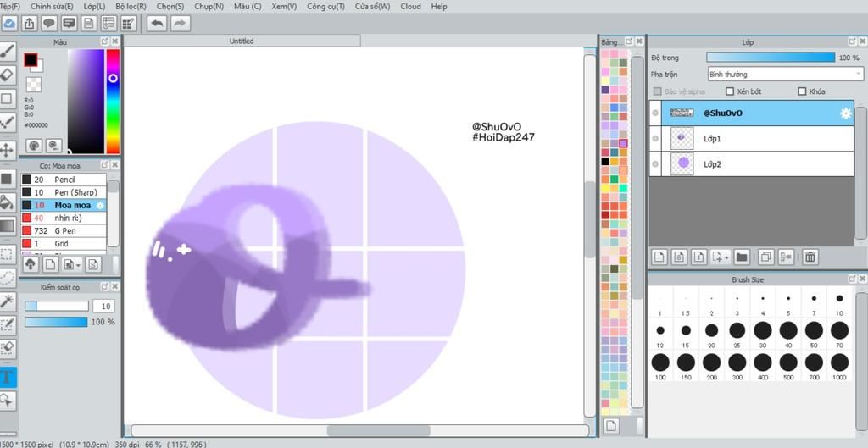Click the cloud save icon in top toolbar
The image size is (868, 448).
click(x=8, y=23)
